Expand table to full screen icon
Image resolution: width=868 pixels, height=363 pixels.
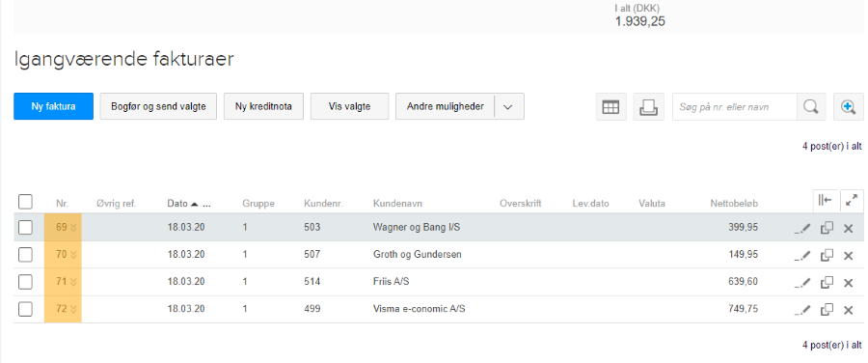click(x=852, y=201)
